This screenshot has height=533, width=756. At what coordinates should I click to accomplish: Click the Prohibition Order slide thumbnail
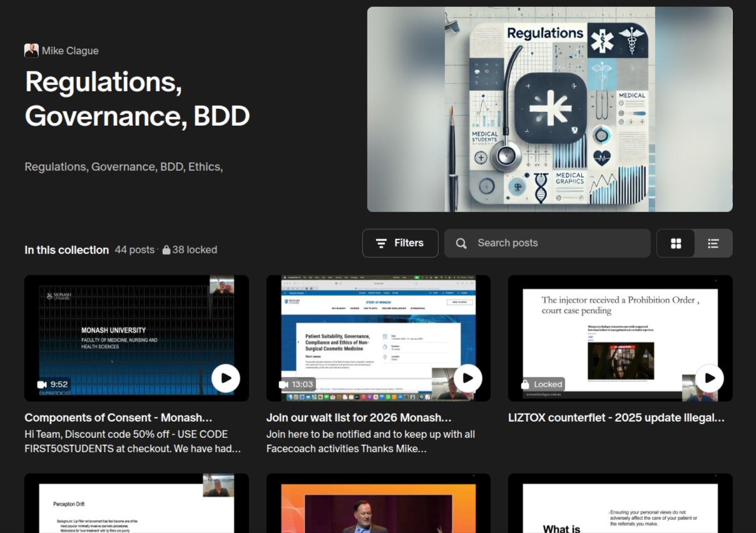[x=620, y=338]
